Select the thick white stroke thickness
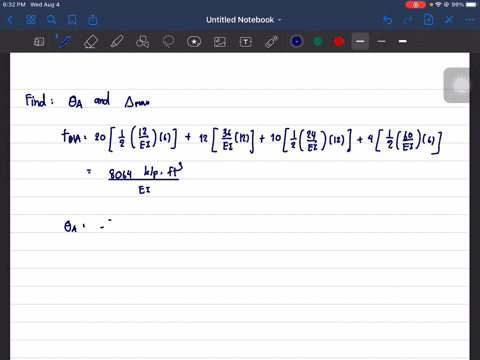Viewport: 480px width, 360px height. tap(403, 41)
